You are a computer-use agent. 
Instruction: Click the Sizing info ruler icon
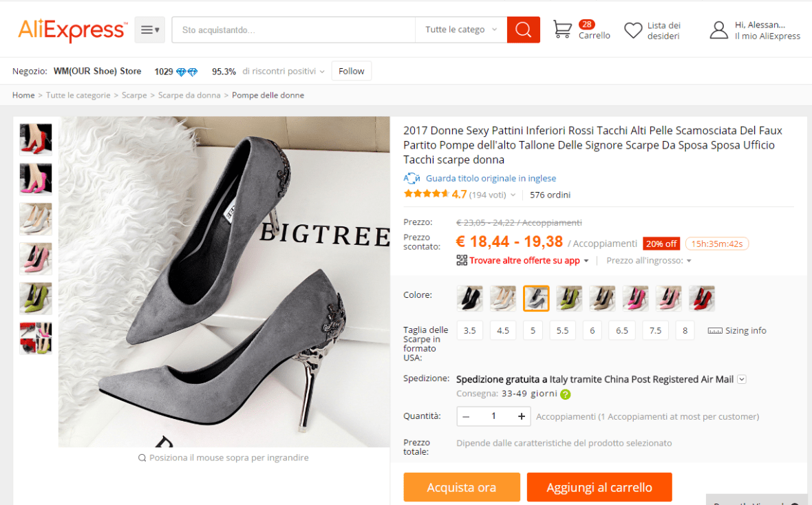point(715,331)
